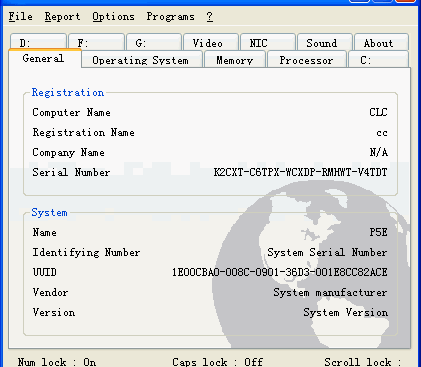Image resolution: width=421 pixels, height=367 pixels.
Task: Click the System manufacturer value
Action: pos(330,293)
